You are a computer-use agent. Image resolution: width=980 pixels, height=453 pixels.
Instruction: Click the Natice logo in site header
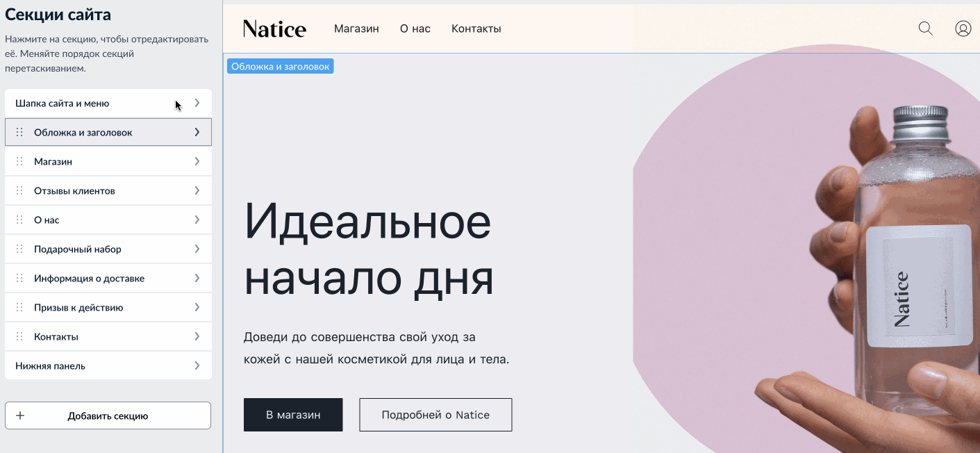(274, 28)
